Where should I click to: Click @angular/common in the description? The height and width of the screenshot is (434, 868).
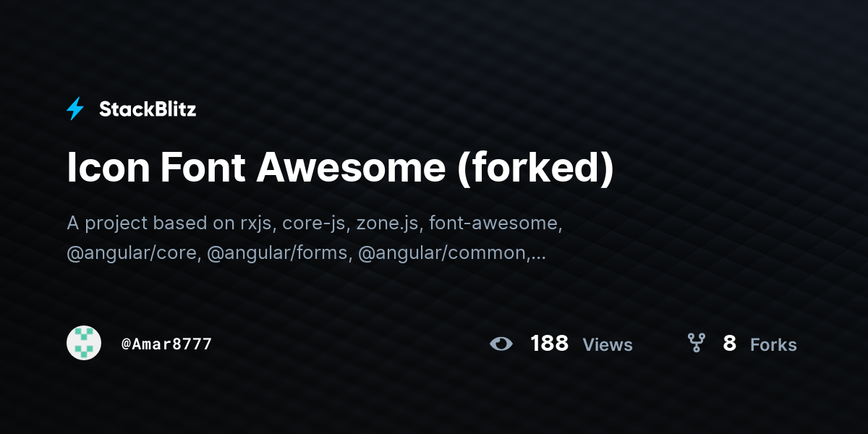click(x=443, y=254)
